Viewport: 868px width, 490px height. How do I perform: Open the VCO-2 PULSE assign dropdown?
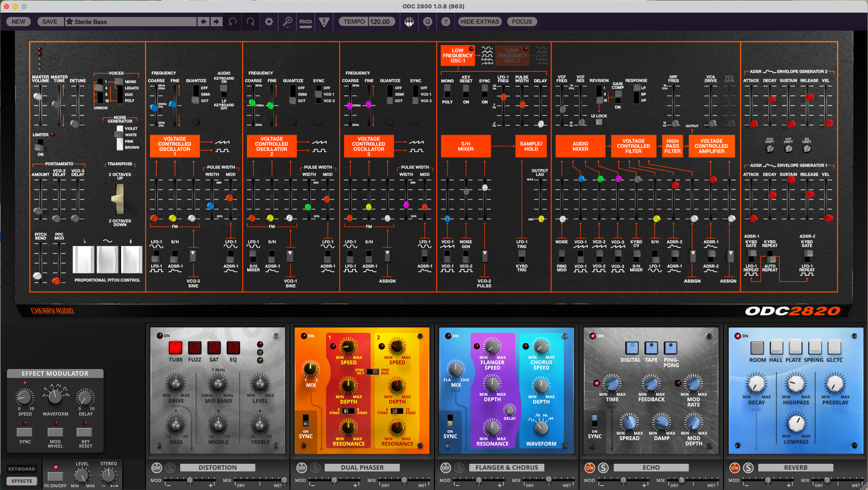(x=484, y=255)
